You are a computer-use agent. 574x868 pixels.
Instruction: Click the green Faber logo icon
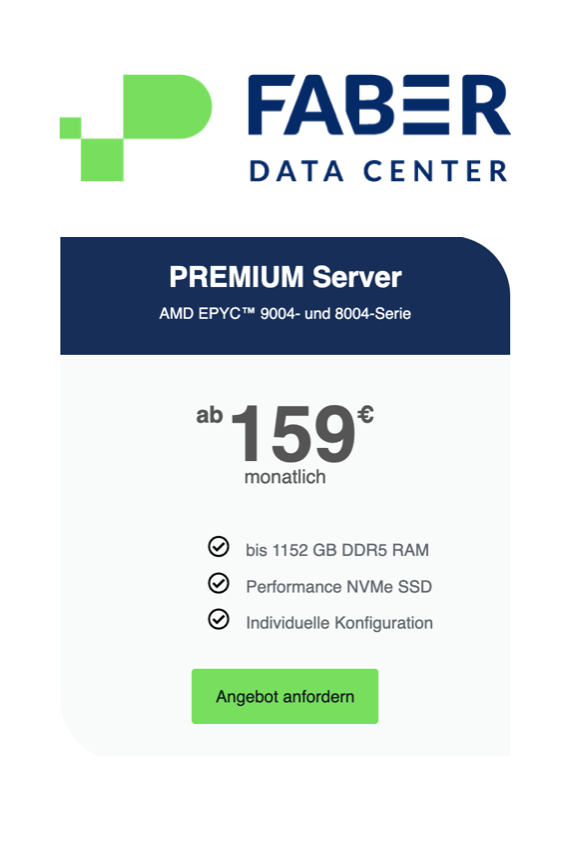(136, 127)
